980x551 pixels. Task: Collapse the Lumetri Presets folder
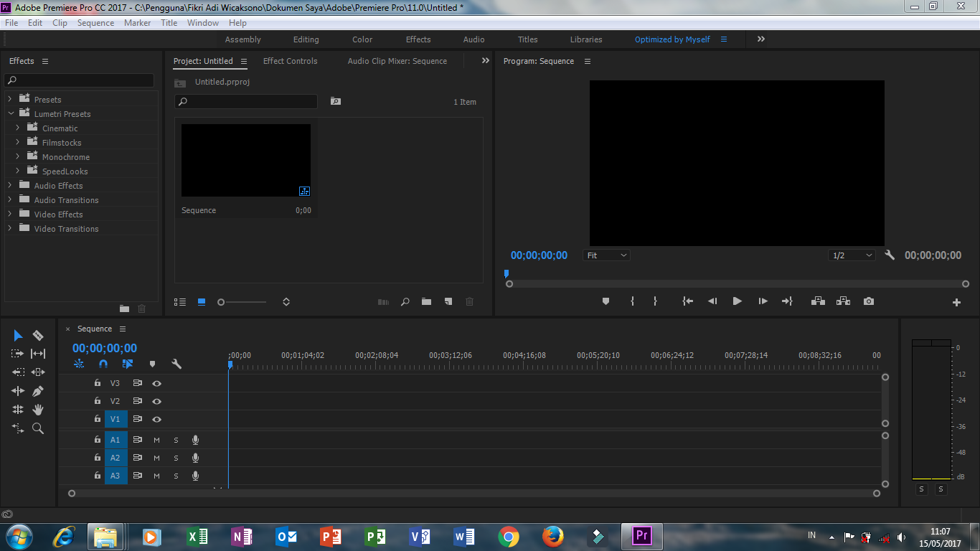[11, 114]
